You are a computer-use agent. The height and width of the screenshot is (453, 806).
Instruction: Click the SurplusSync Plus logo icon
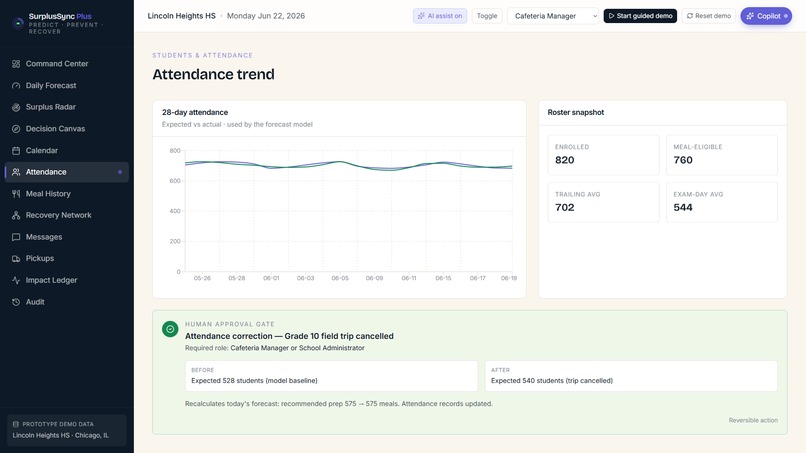[x=18, y=23]
